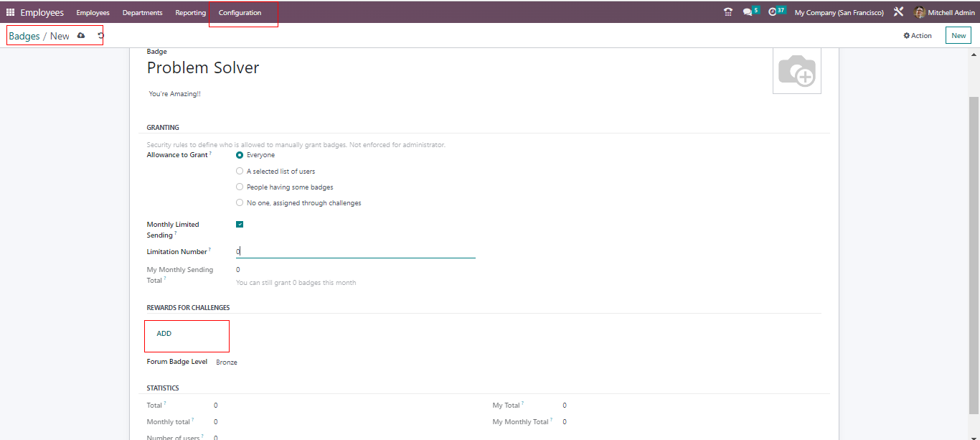980x440 pixels.
Task: Click the Limitation Number input field
Action: pyautogui.click(x=355, y=252)
